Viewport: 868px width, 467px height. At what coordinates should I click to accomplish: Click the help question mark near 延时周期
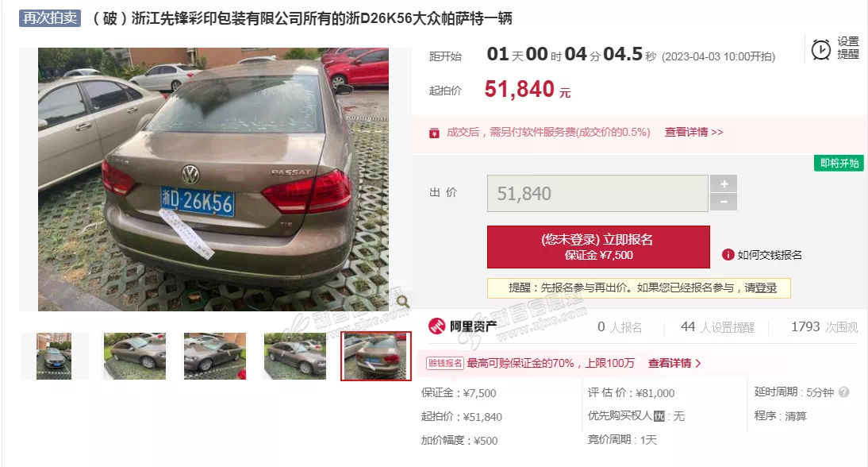(843, 392)
